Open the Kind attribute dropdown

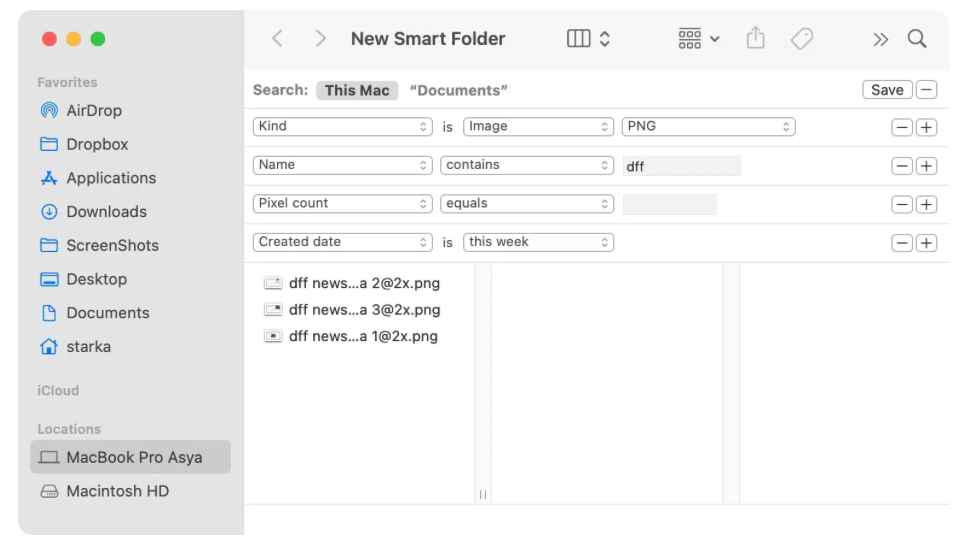tap(342, 127)
